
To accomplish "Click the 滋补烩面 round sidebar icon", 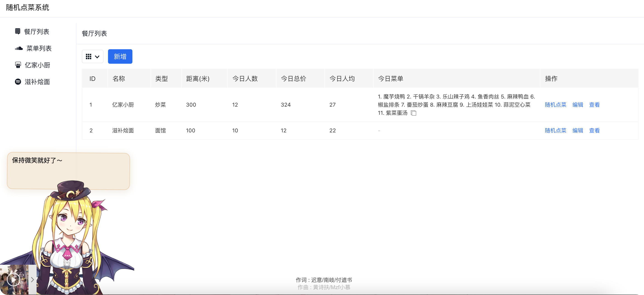I will (x=18, y=82).
